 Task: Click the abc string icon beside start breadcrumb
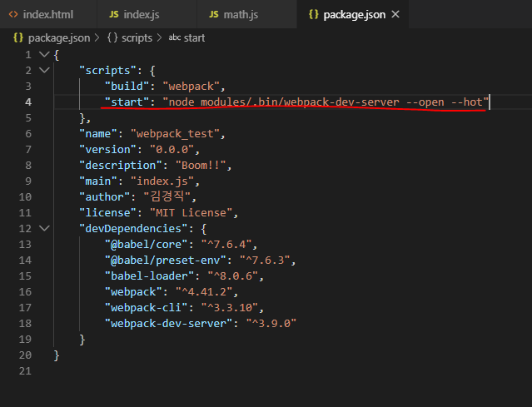pyautogui.click(x=174, y=37)
